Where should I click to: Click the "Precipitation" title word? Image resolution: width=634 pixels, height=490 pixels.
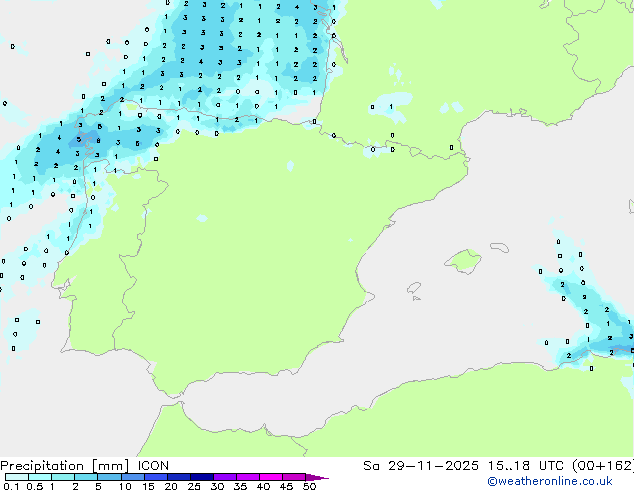point(42,466)
